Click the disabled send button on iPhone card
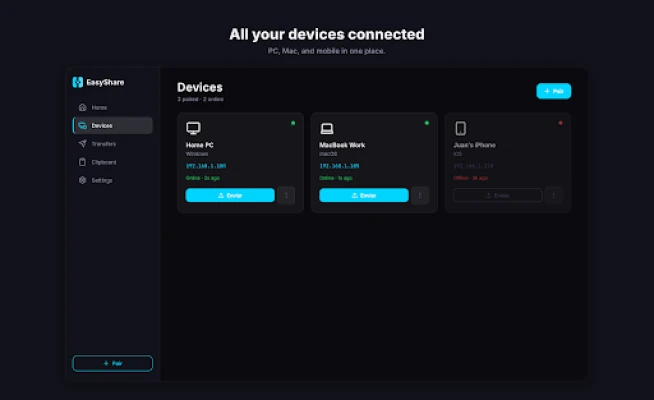The width and height of the screenshot is (654, 400). point(498,195)
